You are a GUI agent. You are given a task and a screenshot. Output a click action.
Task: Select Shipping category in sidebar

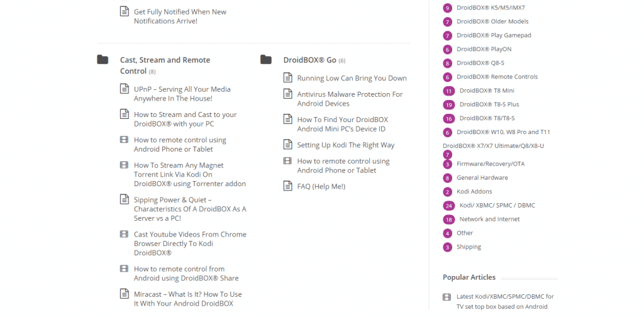(x=469, y=247)
